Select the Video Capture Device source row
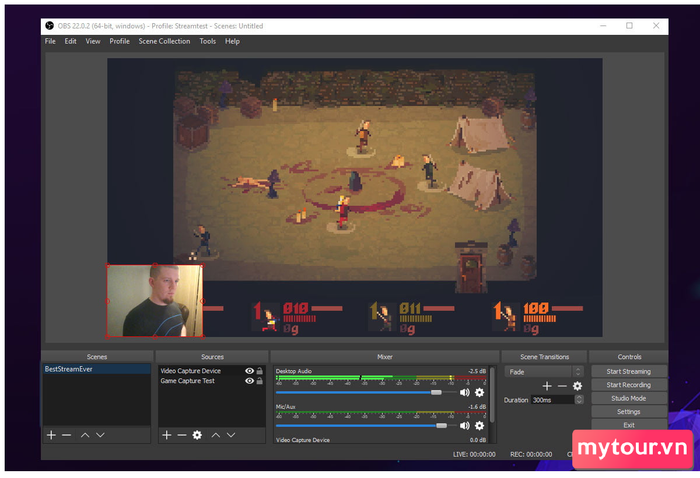The height and width of the screenshot is (478, 700). point(212,371)
